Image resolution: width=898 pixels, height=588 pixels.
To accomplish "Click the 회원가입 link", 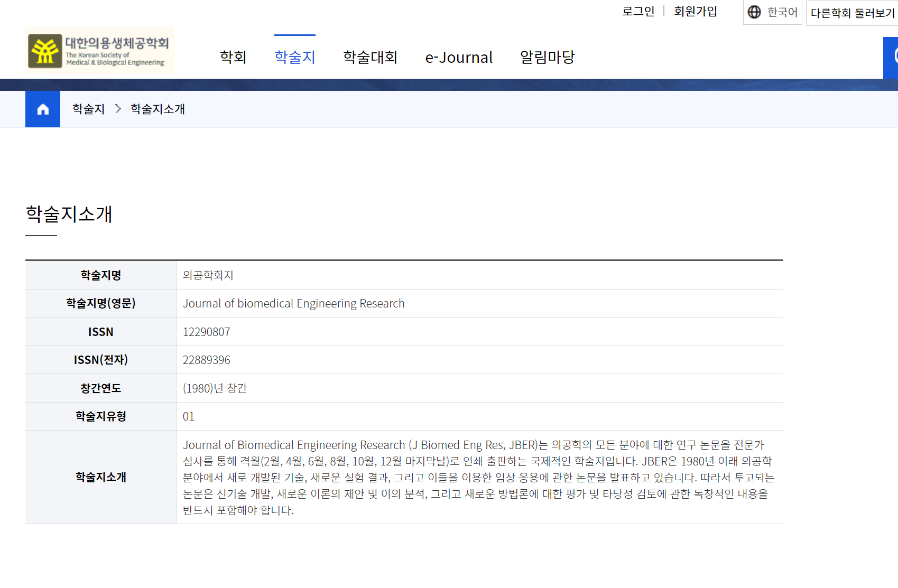I will (696, 11).
